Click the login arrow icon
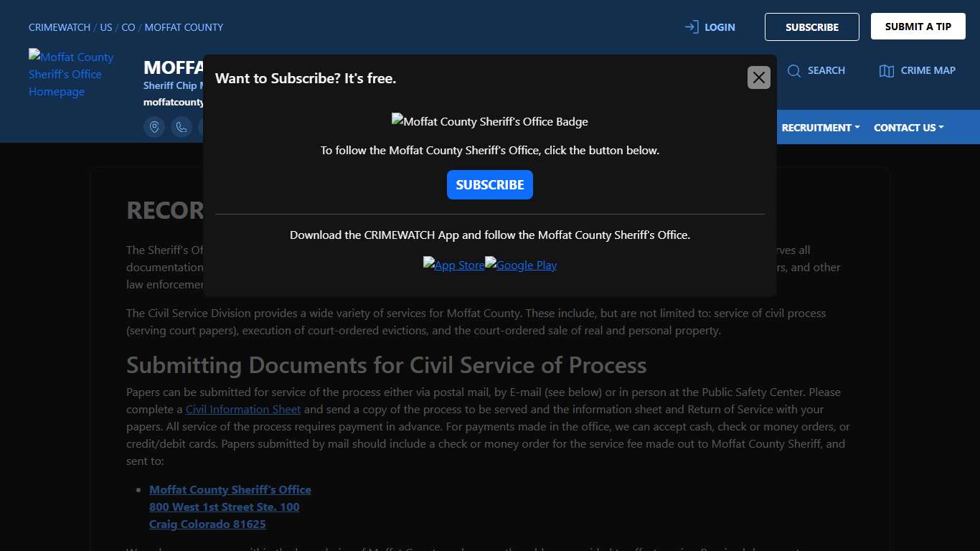This screenshot has width=980, height=551. (x=691, y=27)
